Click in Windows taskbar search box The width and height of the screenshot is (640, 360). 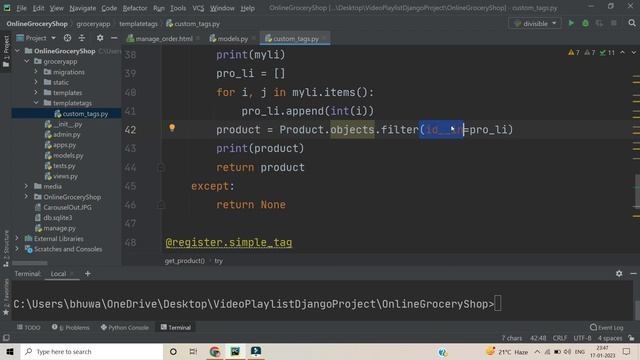92,351
